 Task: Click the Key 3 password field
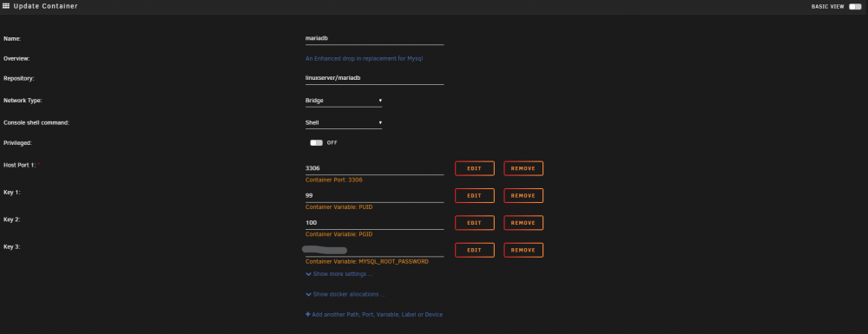pyautogui.click(x=374, y=250)
